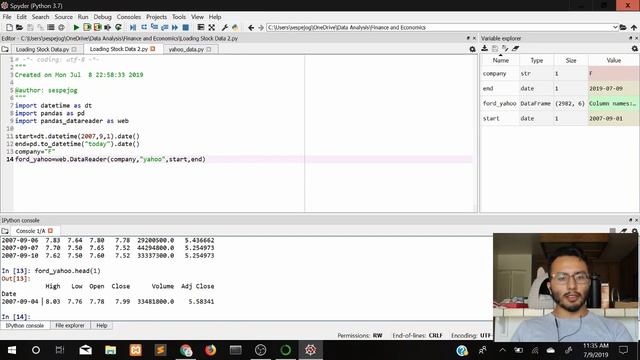The width and height of the screenshot is (640, 360).
Task: Open the Tools menu
Action: coord(179,17)
